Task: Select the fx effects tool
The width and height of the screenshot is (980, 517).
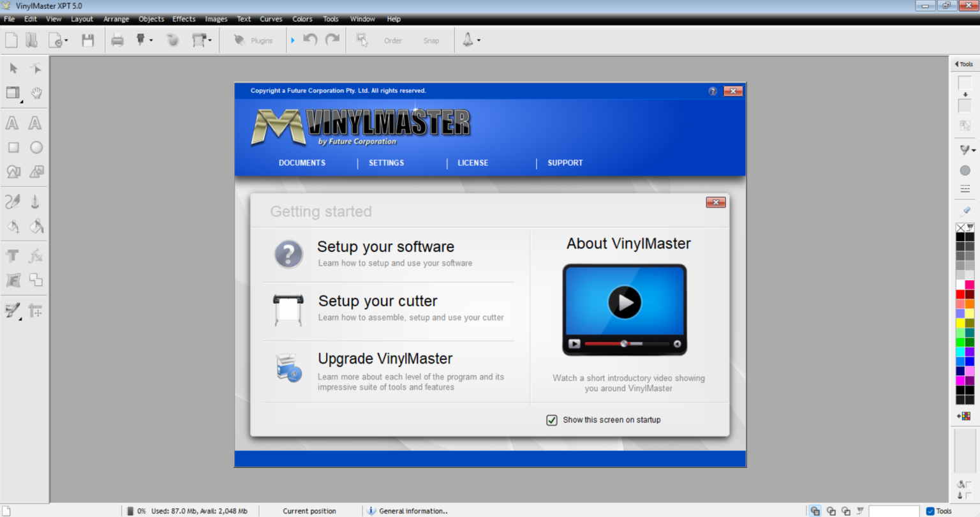Action: pos(36,256)
